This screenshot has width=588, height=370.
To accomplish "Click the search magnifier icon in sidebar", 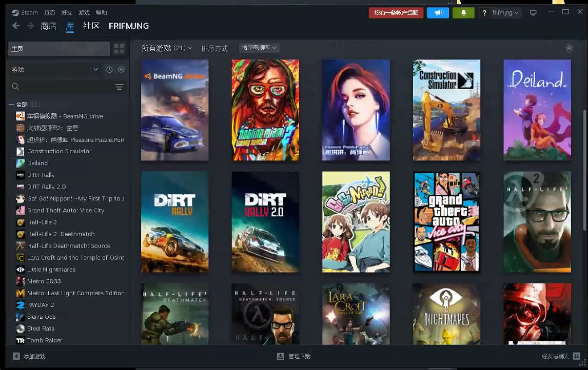I will [x=15, y=87].
